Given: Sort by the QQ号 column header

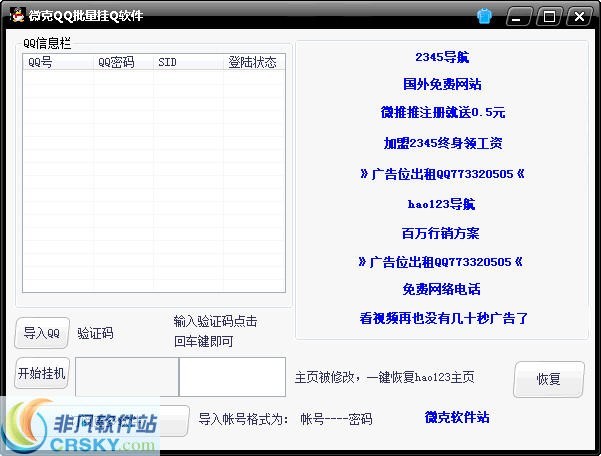Looking at the screenshot, I should pos(58,62).
